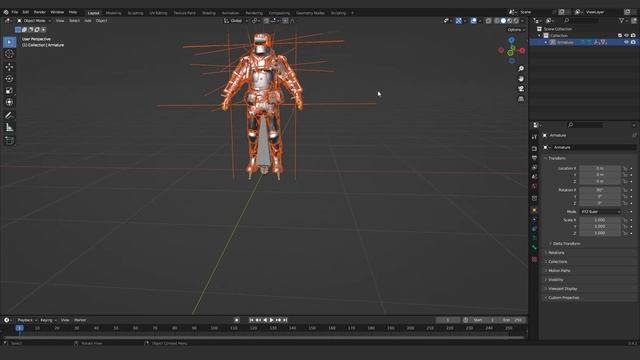The height and width of the screenshot is (360, 640).
Task: Open the Render menu
Action: coord(40,12)
